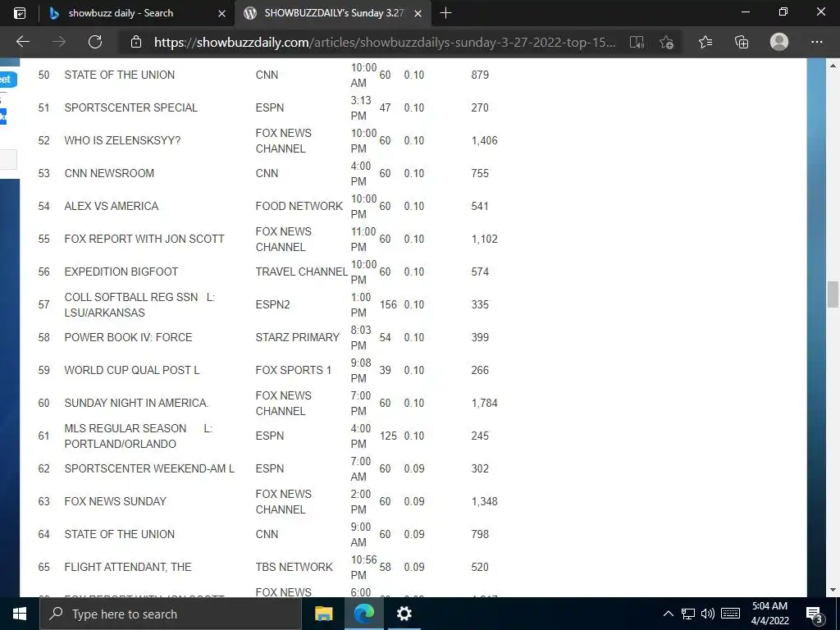Select viewers value 1,348
The width and height of the screenshot is (840, 630).
tap(484, 501)
